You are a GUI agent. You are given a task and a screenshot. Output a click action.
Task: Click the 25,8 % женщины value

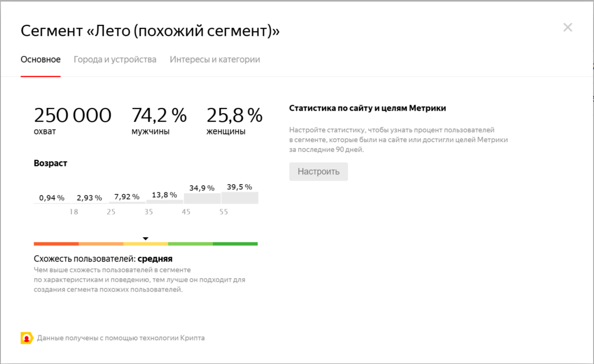tap(234, 115)
